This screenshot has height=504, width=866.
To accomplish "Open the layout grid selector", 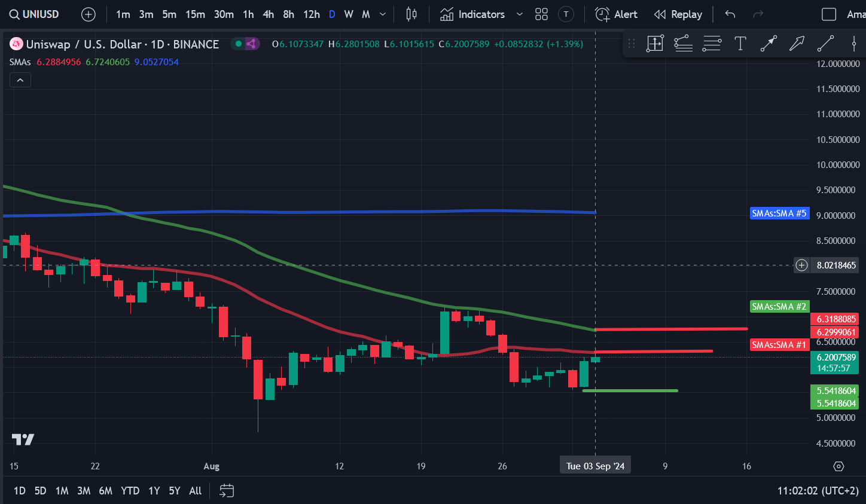I will tap(541, 14).
